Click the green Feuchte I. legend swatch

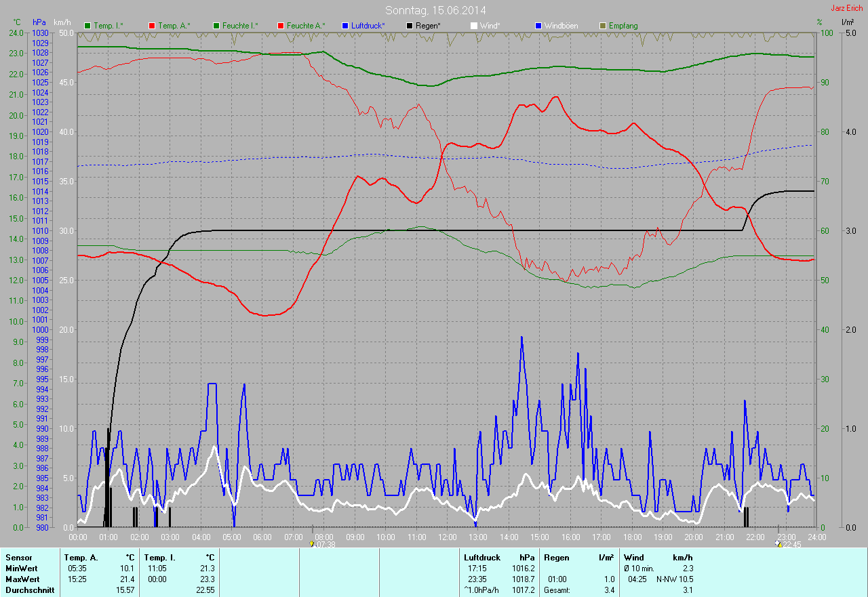pyautogui.click(x=216, y=26)
